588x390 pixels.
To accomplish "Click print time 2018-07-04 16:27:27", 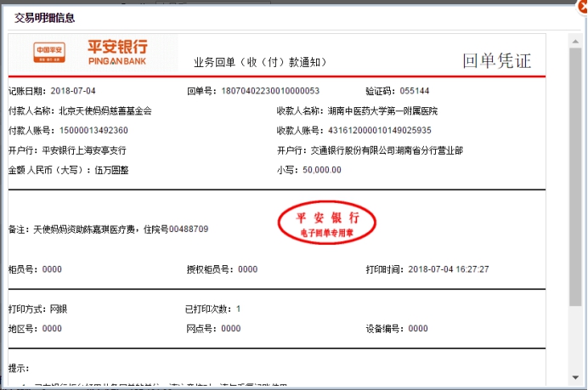I will (449, 269).
